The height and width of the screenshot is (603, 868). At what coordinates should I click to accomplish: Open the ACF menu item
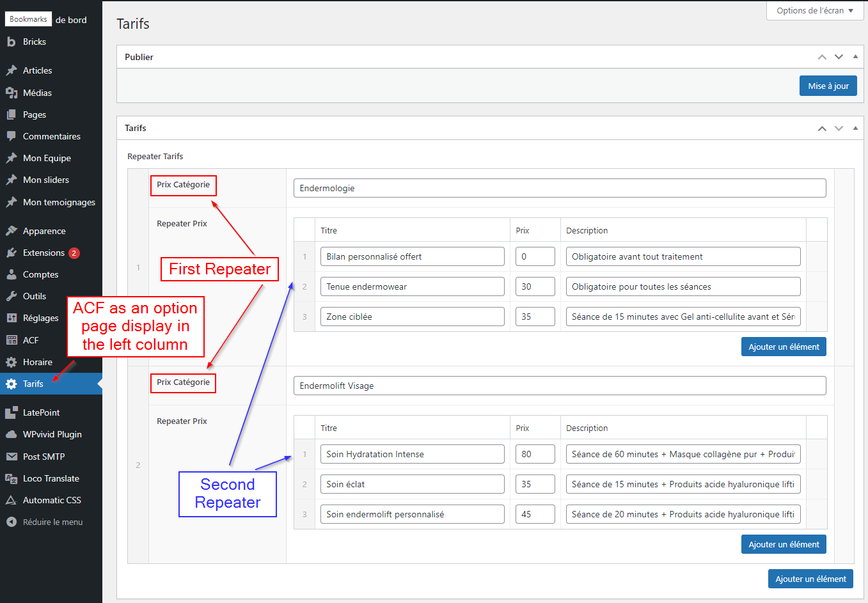pos(31,340)
